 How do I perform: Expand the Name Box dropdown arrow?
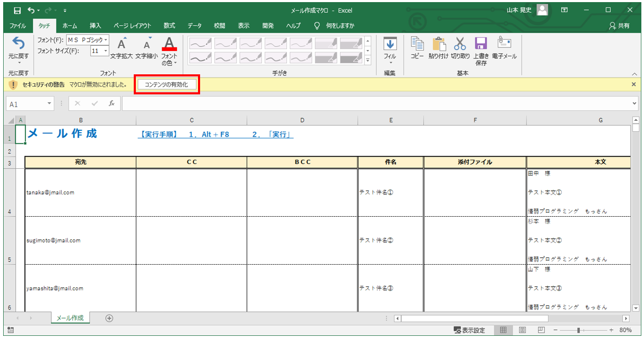50,104
